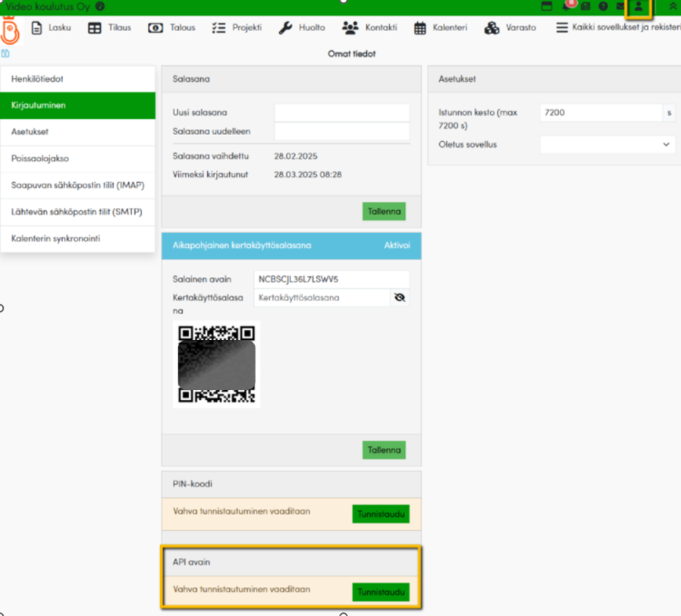Toggle one-time password visibility eye icon
Screen dimensions: 681x616
pyautogui.click(x=400, y=298)
